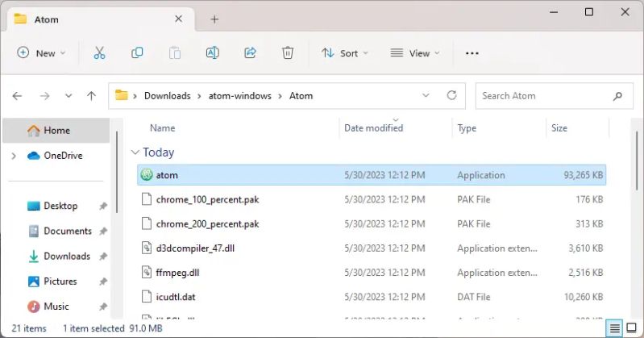
Task: Sort by Date modified column header
Action: (373, 128)
